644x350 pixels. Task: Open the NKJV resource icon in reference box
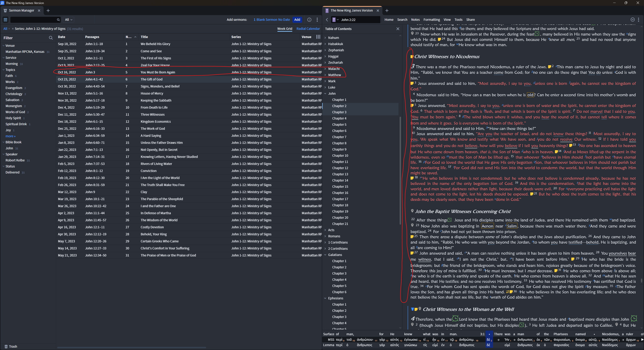(334, 20)
